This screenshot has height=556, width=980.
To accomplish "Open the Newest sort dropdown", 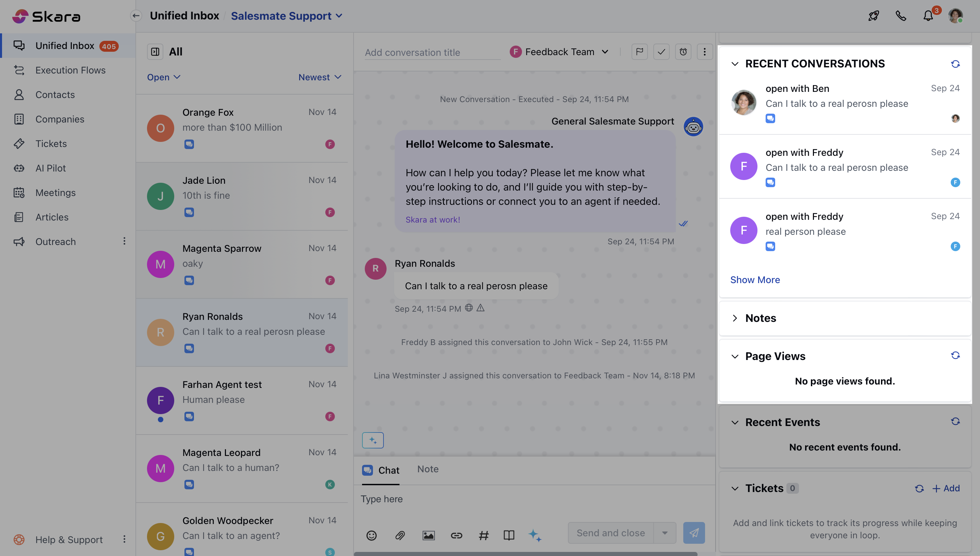I will tap(319, 77).
